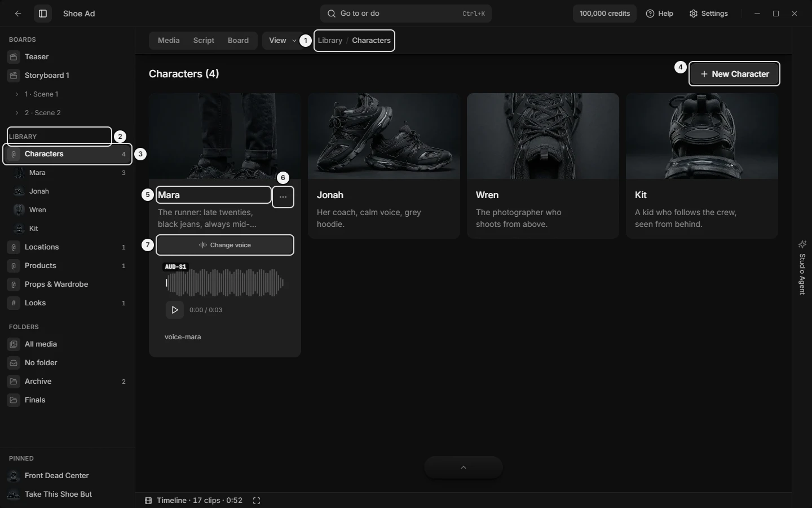Open Settings
Image resolution: width=812 pixels, height=508 pixels.
tap(709, 14)
